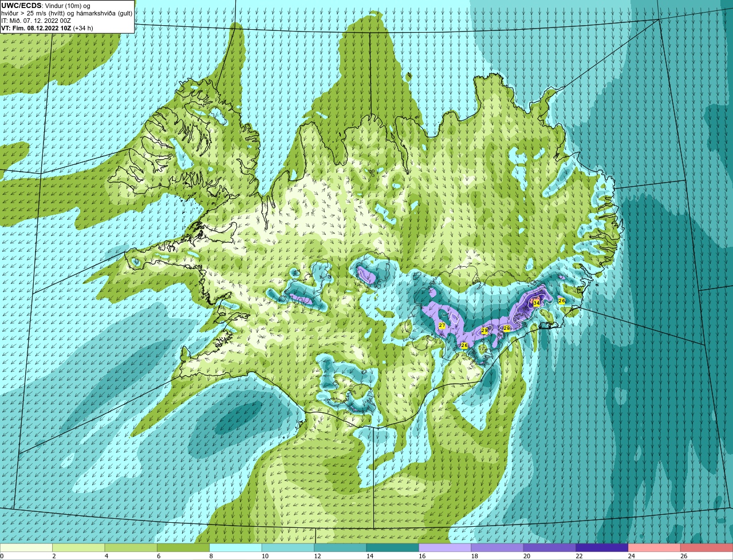Select the 18–20 m/s light purple legend swatch
Image resolution: width=733 pixels, height=560 pixels.
[x=498, y=547]
